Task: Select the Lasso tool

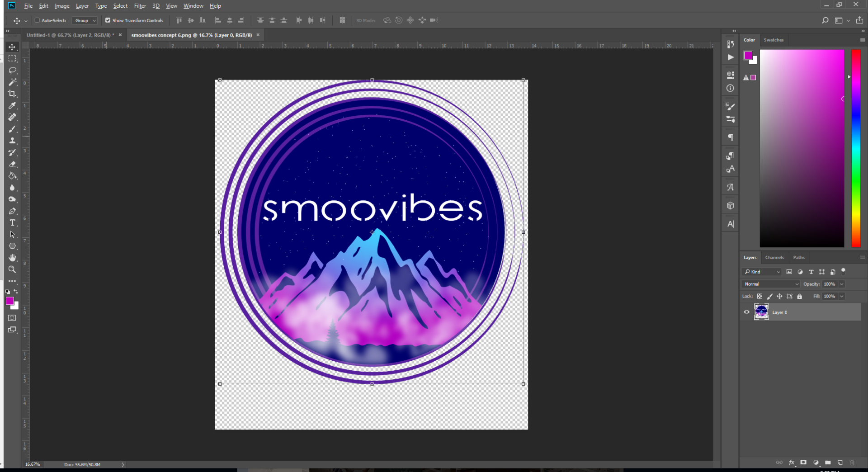Action: [12, 70]
